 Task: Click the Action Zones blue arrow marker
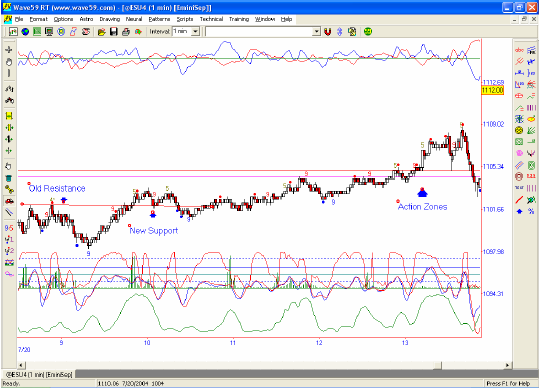[422, 192]
